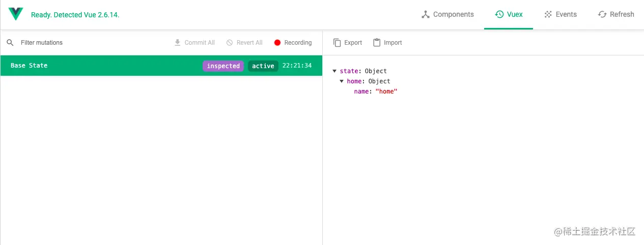This screenshot has width=644, height=245.
Task: Select the Base State row
Action: [161, 66]
